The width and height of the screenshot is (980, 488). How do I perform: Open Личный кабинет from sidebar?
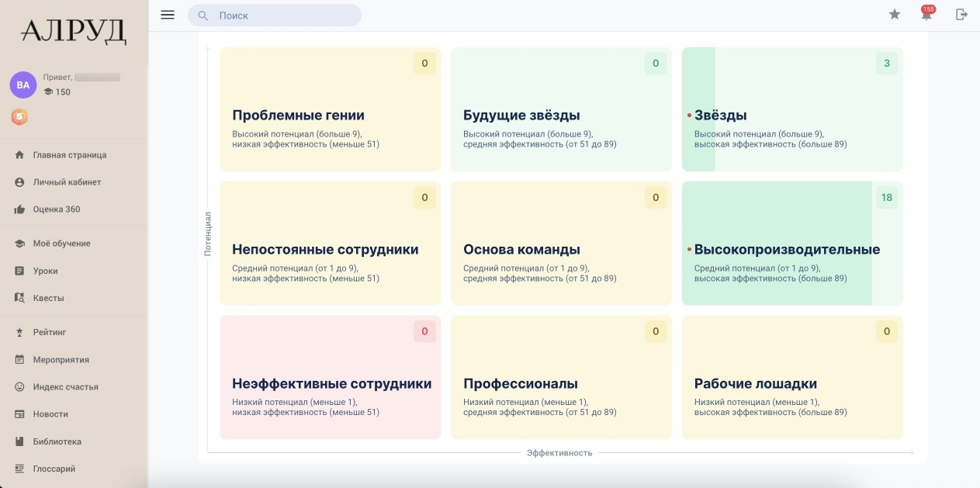tap(67, 182)
